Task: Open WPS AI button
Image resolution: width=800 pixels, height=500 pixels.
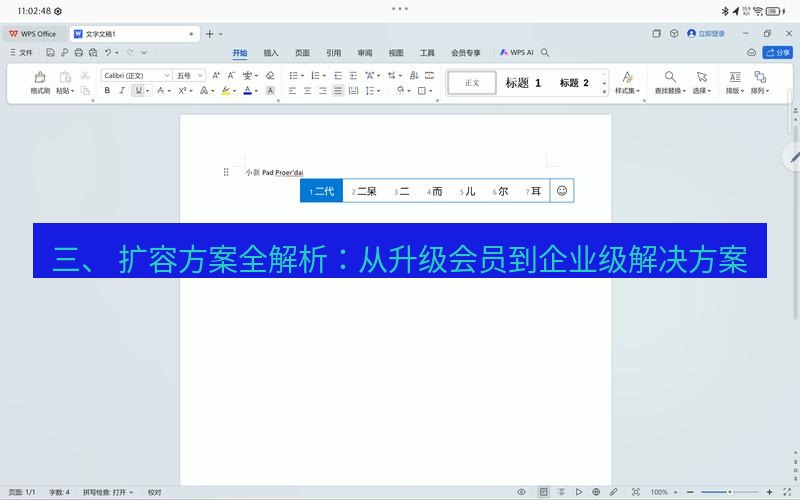Action: (x=516, y=53)
